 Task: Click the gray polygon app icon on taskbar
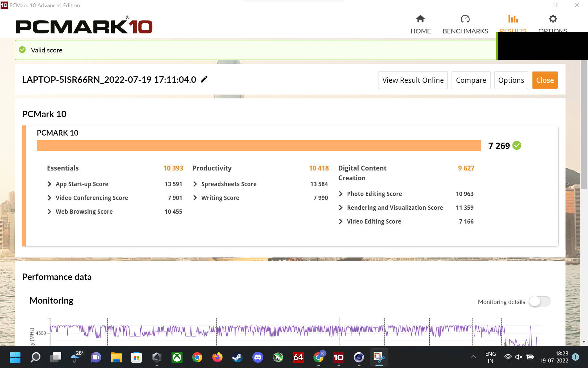(x=156, y=357)
